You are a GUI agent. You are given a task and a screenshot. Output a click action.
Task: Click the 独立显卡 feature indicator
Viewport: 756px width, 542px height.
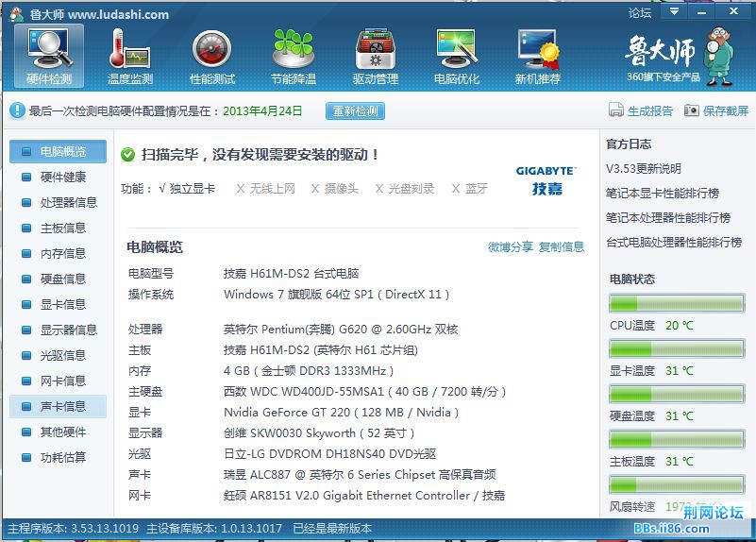(187, 189)
